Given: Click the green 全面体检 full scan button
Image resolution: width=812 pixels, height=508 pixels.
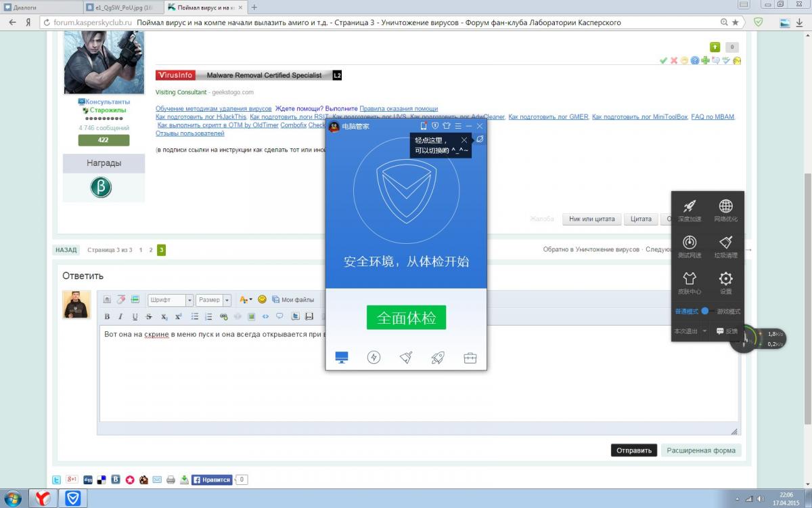Looking at the screenshot, I should pos(406,317).
